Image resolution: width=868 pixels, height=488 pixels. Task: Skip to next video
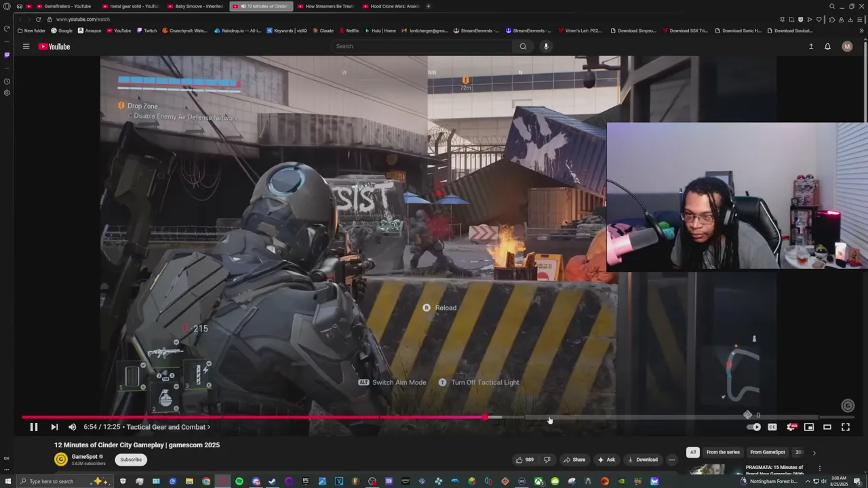pyautogui.click(x=54, y=427)
